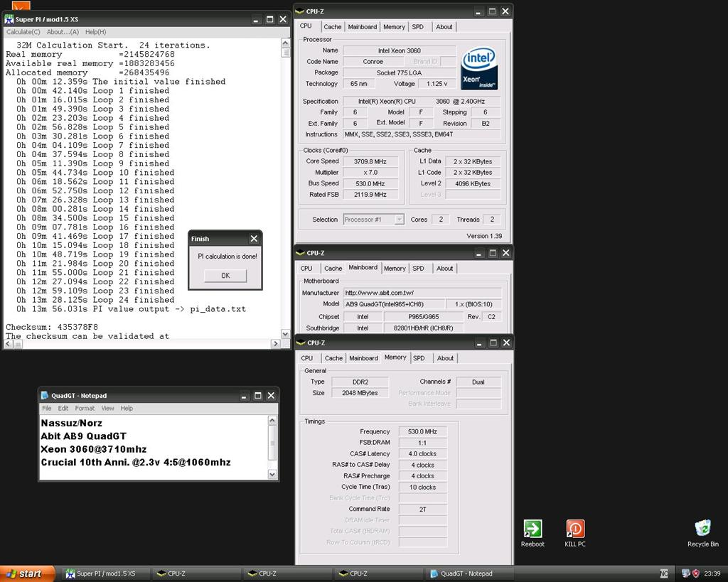Click Super PI vertical scrollbar down arrow
This screenshot has height=582, width=728.
[286, 334]
